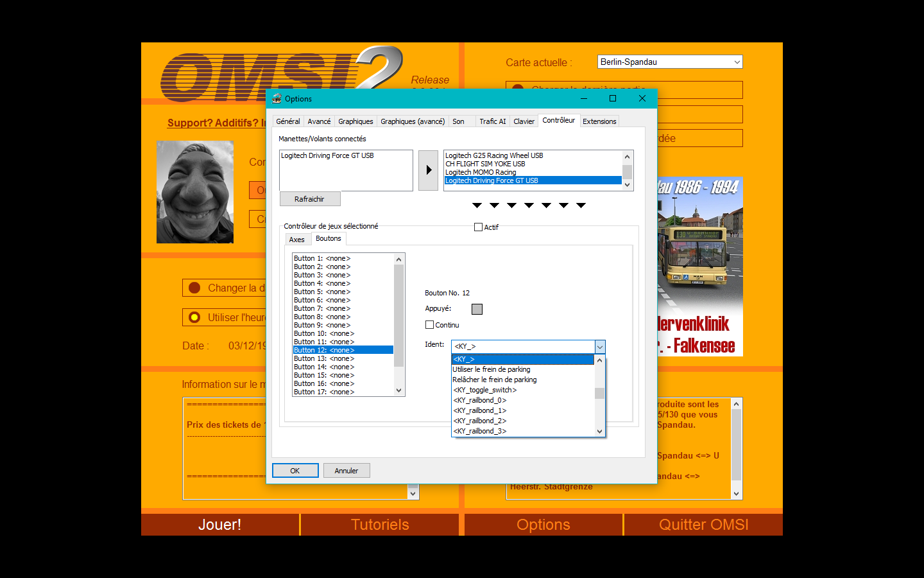Image resolution: width=924 pixels, height=578 pixels.
Task: Select Button 9: <none> in the list
Action: tap(343, 325)
